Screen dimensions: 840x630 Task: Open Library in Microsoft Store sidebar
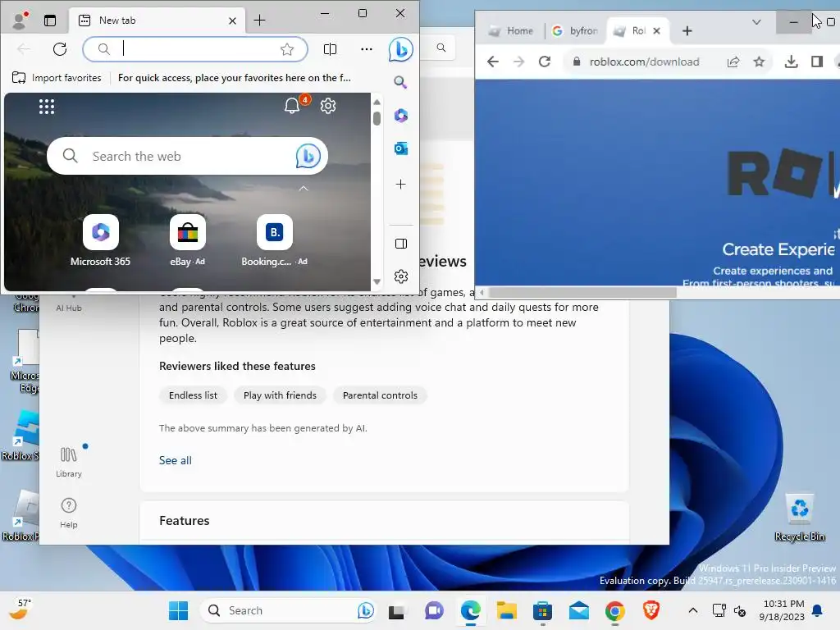pos(69,462)
